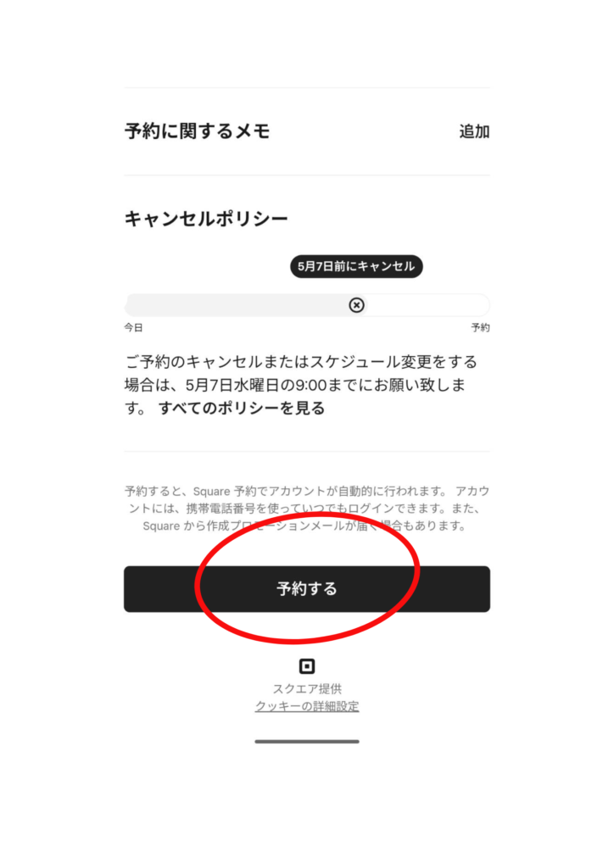Click the 予約 label at timeline end
614x868 pixels.
click(481, 328)
